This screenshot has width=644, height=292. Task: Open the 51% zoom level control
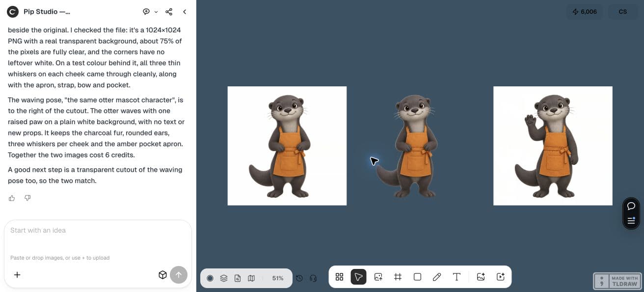tap(278, 278)
